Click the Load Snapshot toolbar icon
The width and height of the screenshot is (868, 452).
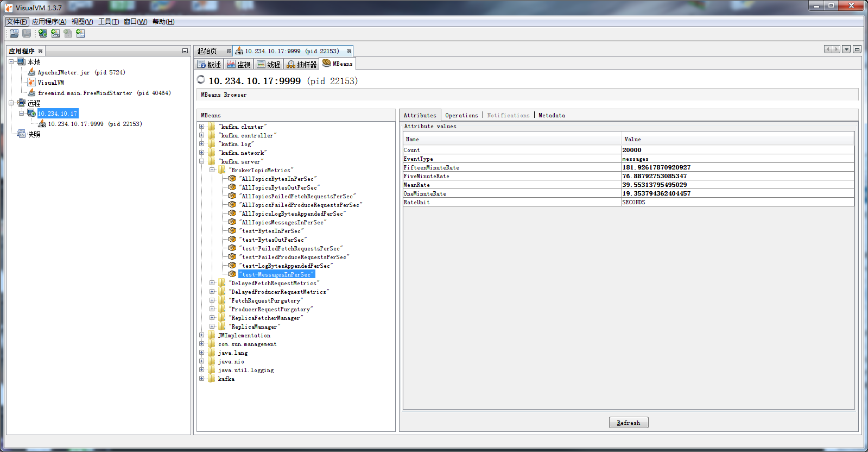point(14,34)
